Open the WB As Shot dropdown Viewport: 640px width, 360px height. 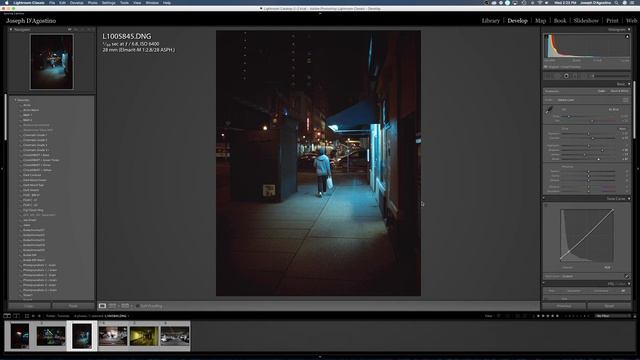point(614,109)
